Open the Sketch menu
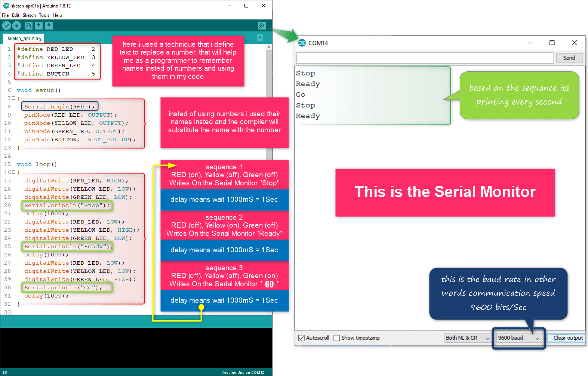Screen dimensions: 588x376 tap(29, 15)
